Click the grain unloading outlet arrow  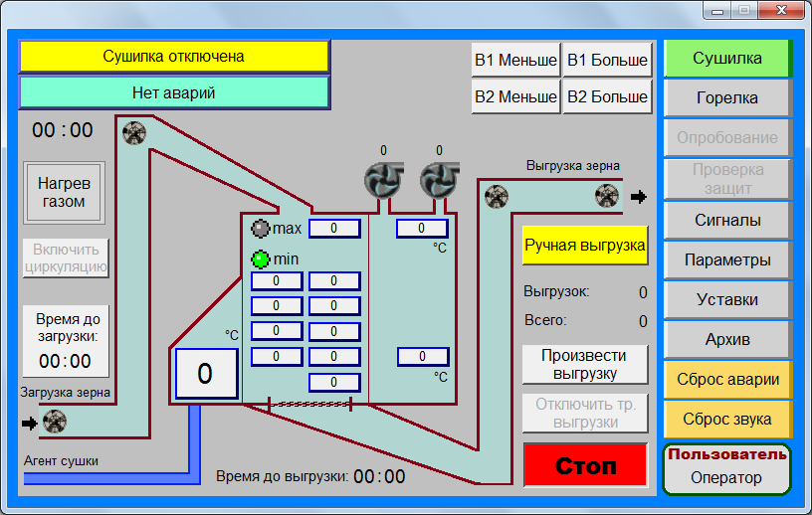pos(639,197)
